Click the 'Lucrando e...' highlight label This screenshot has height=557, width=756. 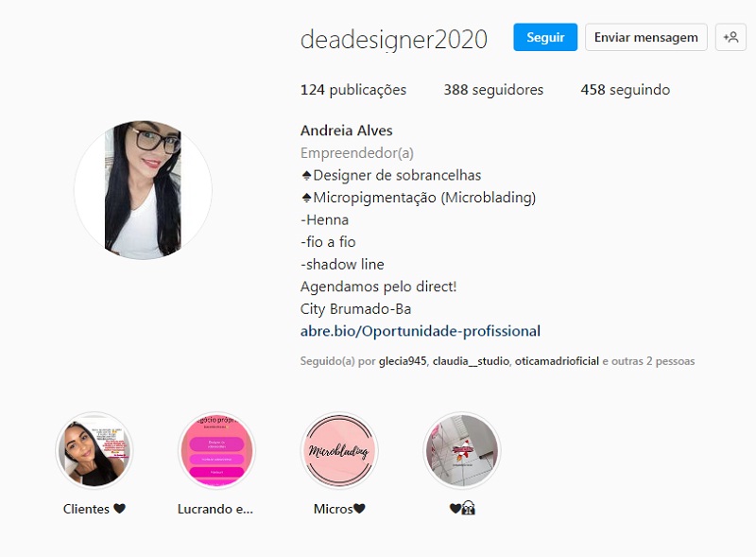[x=215, y=509]
